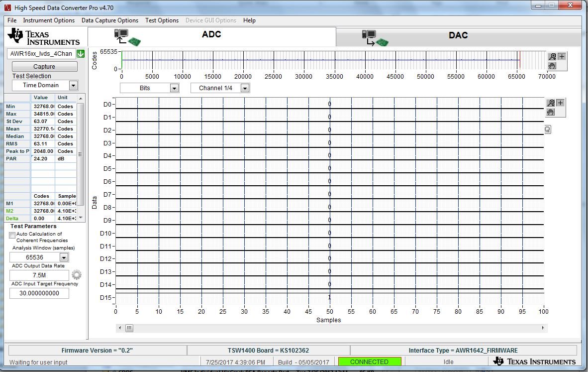This screenshot has width=588, height=372.
Task: Click the DAC board output icon
Action: coord(375,38)
